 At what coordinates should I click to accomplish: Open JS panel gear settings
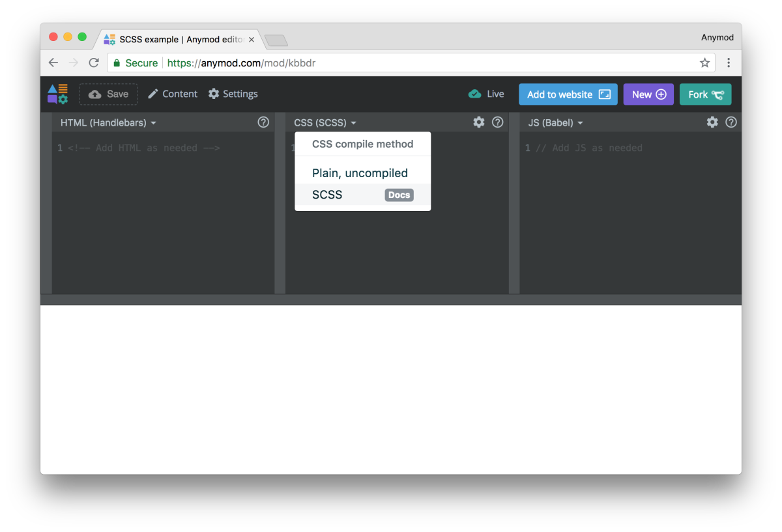[x=712, y=122]
